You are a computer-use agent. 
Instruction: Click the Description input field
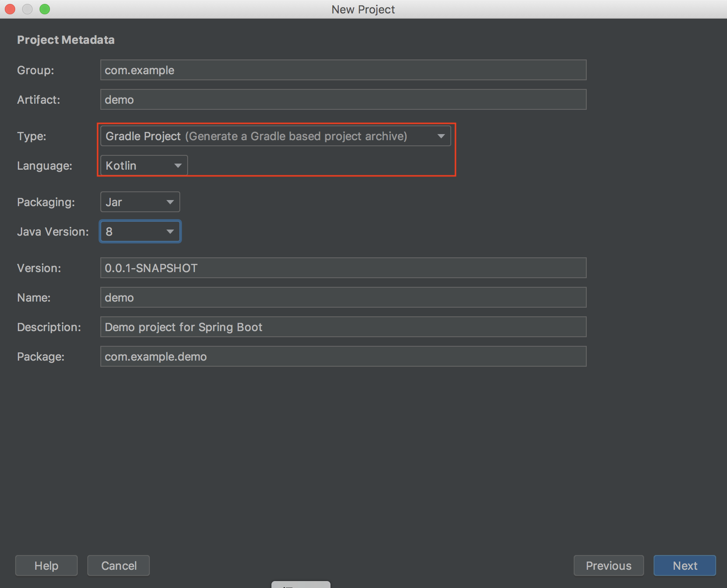343,327
